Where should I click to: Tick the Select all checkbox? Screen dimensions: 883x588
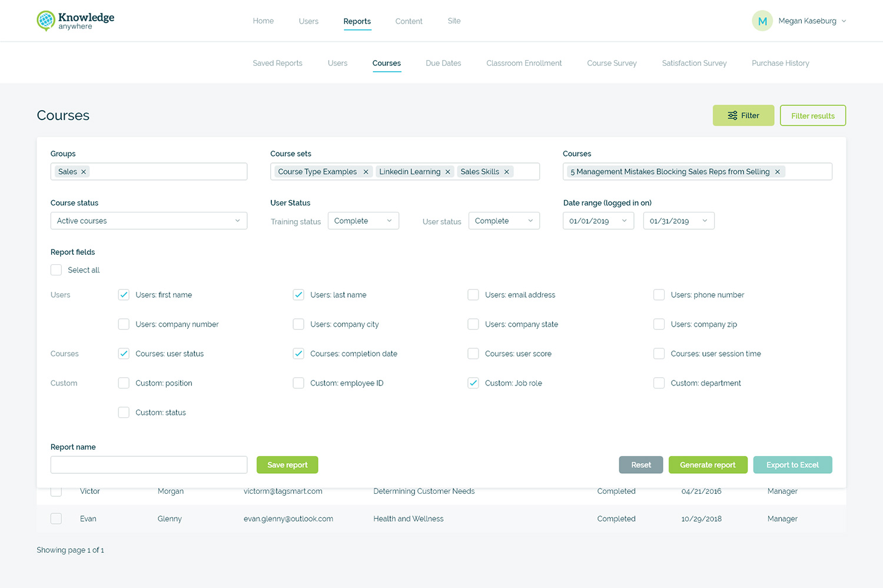(57, 270)
